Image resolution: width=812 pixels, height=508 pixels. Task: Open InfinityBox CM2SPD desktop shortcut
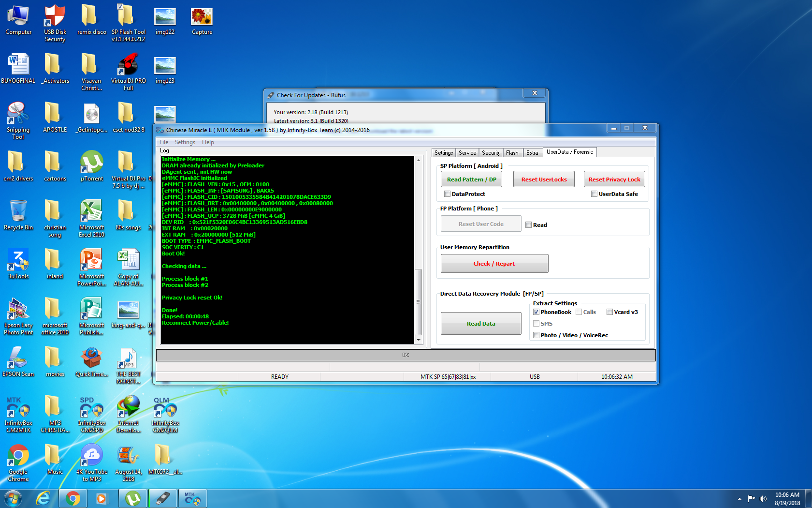tap(91, 415)
